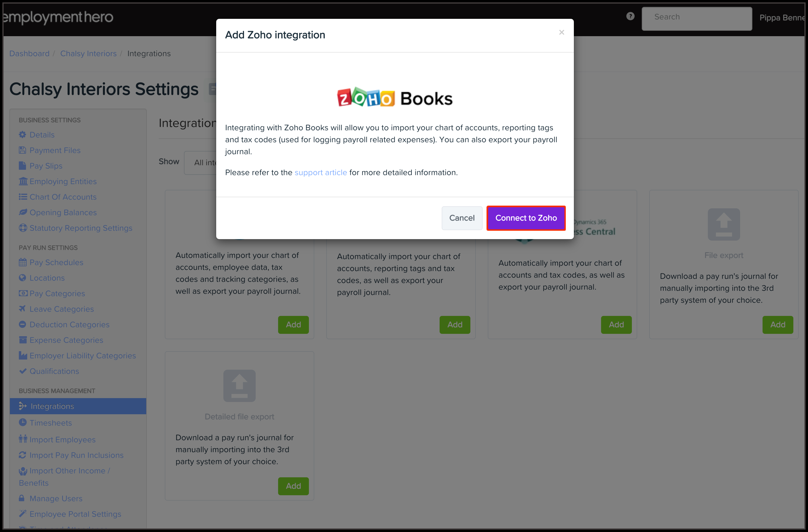This screenshot has width=808, height=532.
Task: Click the Detailed file export icon
Action: tap(239, 386)
